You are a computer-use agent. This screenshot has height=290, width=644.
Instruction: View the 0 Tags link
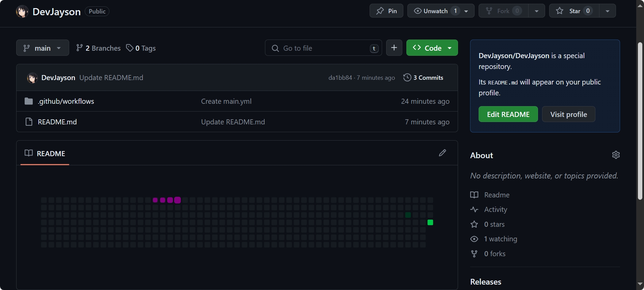141,48
